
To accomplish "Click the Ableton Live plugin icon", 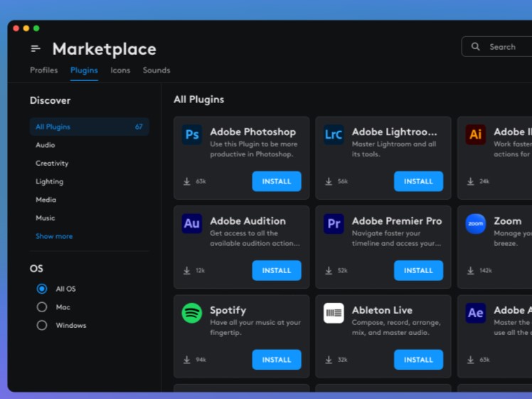I will pos(334,313).
